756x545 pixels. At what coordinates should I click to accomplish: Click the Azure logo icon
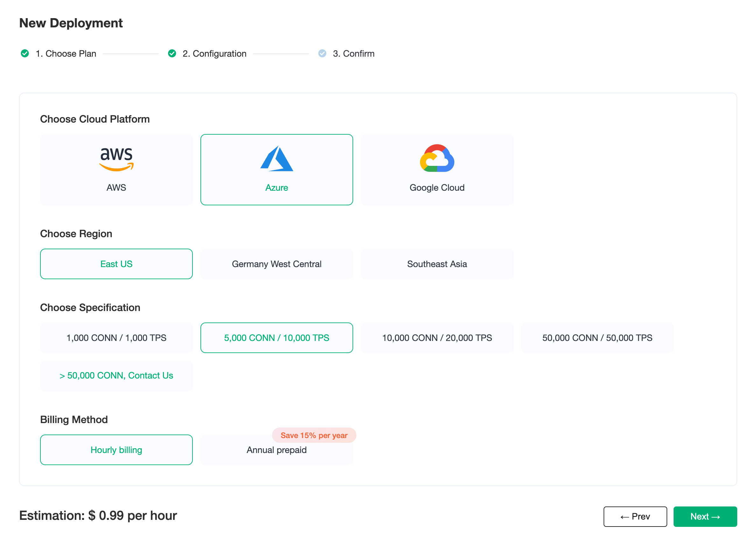tap(277, 159)
